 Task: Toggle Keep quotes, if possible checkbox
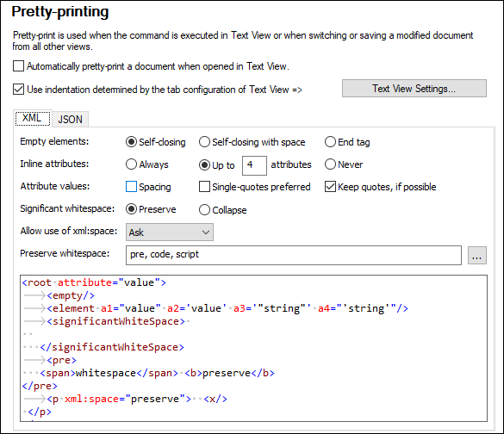point(330,187)
